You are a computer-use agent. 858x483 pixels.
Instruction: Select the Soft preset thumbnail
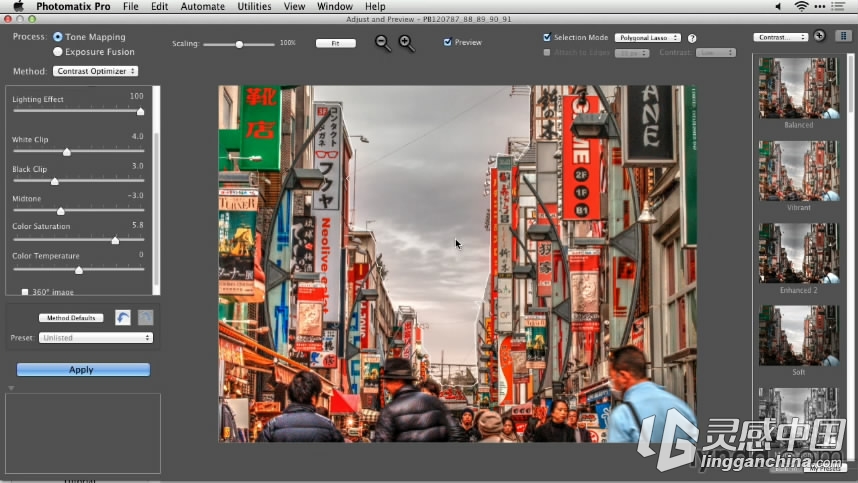(x=798, y=335)
